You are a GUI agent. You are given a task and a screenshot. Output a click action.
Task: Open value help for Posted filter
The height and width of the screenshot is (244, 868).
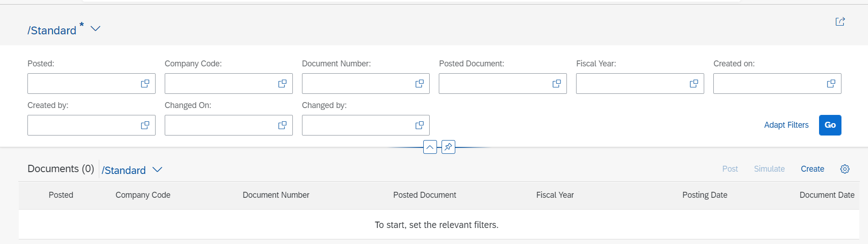coord(145,84)
